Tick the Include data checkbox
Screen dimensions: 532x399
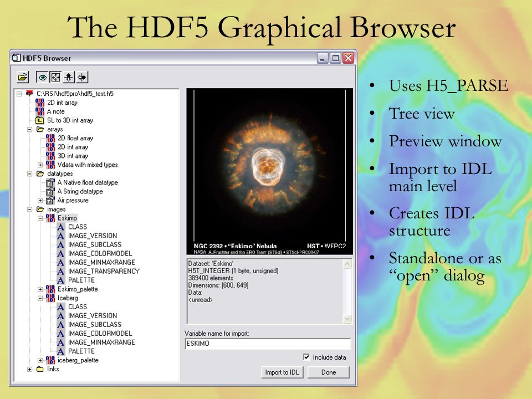[306, 357]
